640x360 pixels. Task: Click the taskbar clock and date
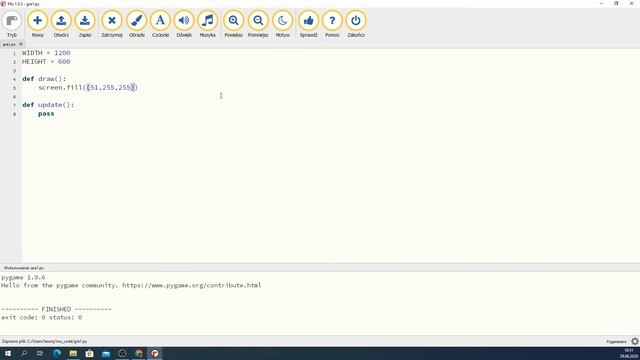pyautogui.click(x=629, y=353)
